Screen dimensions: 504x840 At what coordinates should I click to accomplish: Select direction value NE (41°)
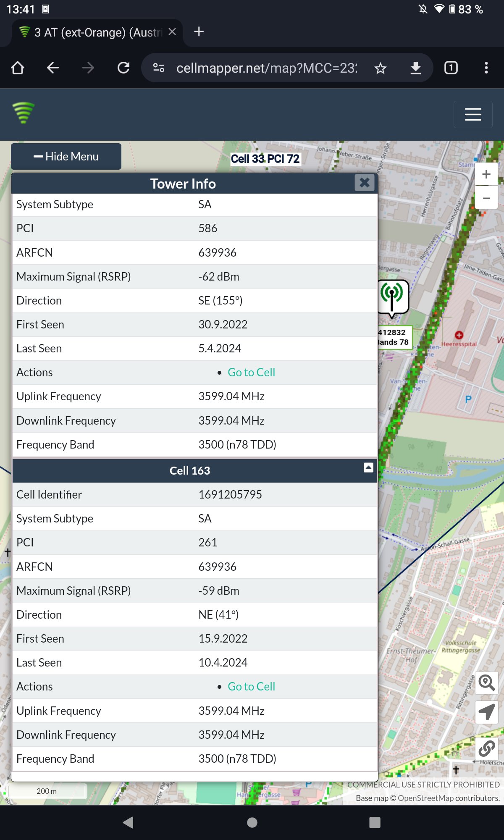click(x=218, y=615)
